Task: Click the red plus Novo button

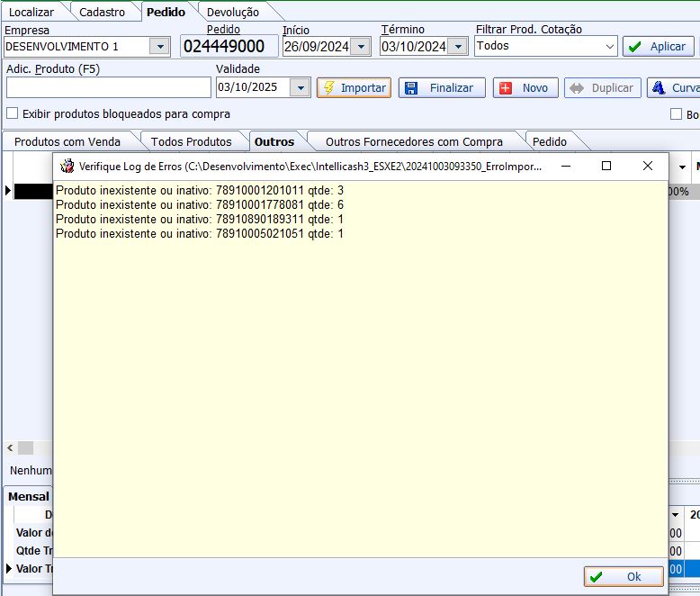Action: (x=525, y=87)
